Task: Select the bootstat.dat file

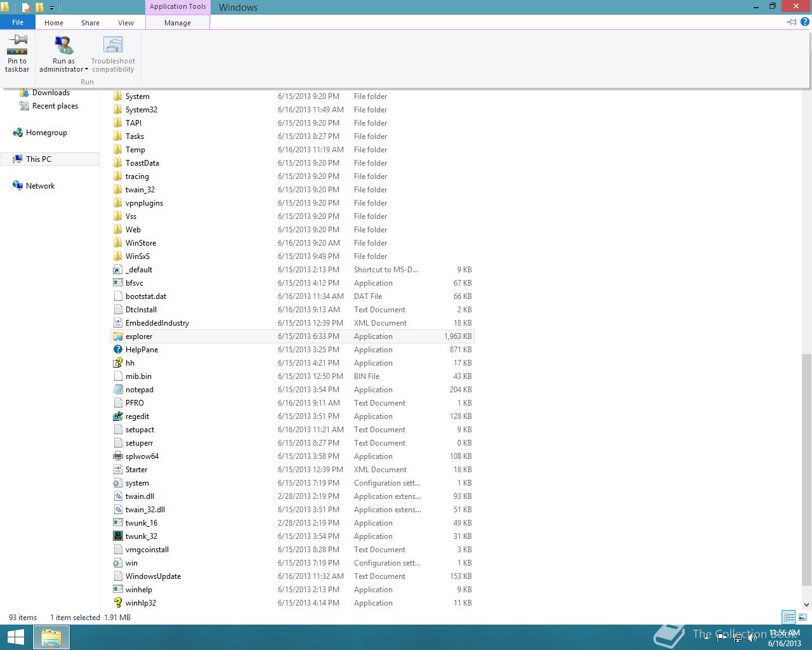Action: (292, 296)
